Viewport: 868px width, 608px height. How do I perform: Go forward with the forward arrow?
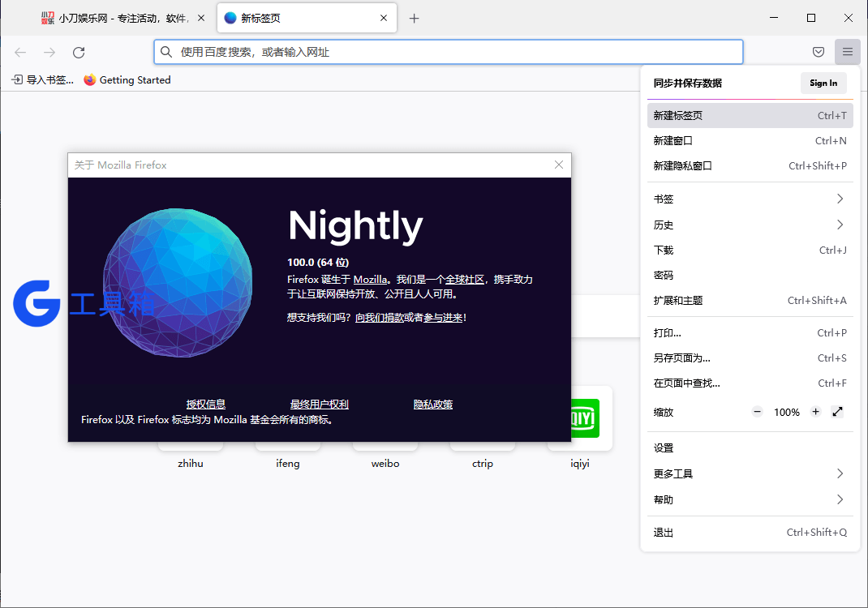(49, 52)
